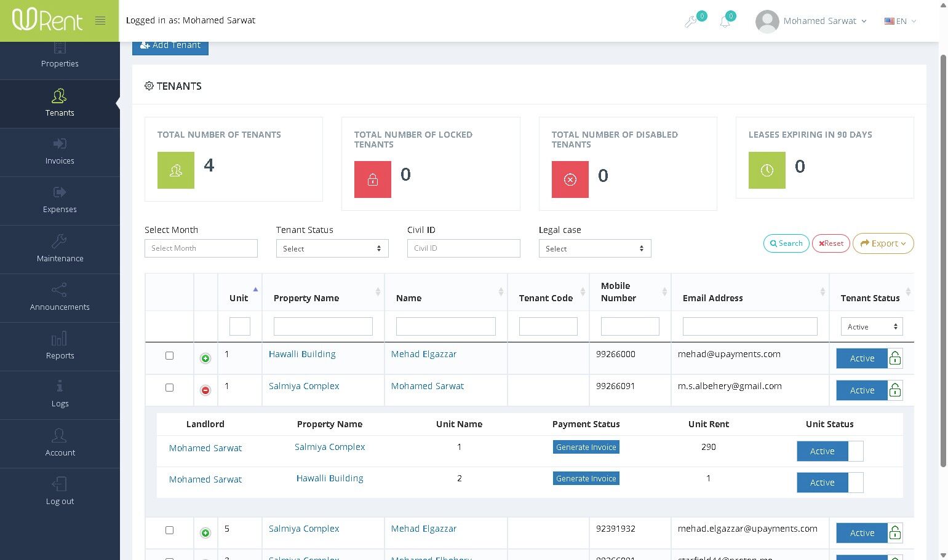The image size is (948, 560).
Task: Click the Search button
Action: (786, 243)
